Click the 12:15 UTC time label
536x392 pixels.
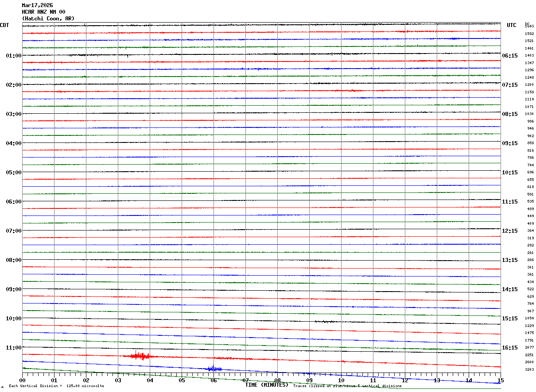tap(510, 231)
